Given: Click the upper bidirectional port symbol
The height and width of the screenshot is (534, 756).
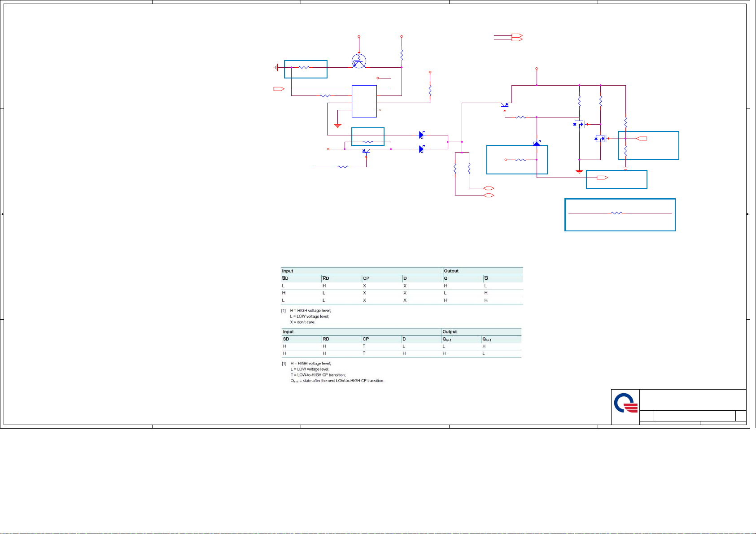Looking at the screenshot, I should coord(489,188).
